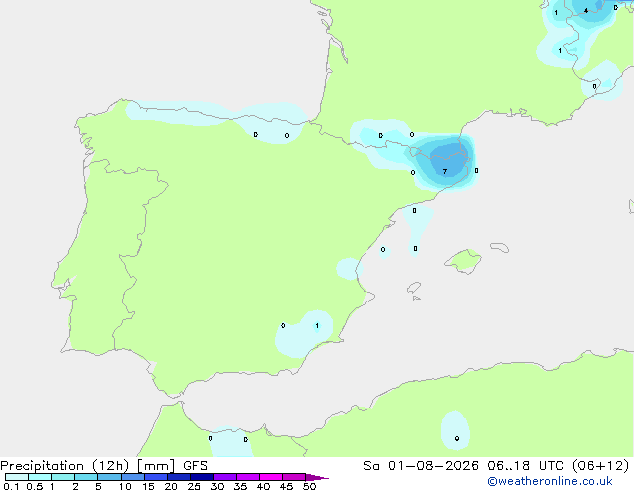Click the purple arrow tip ending the legend bar
634x490 pixels.
pos(317,477)
